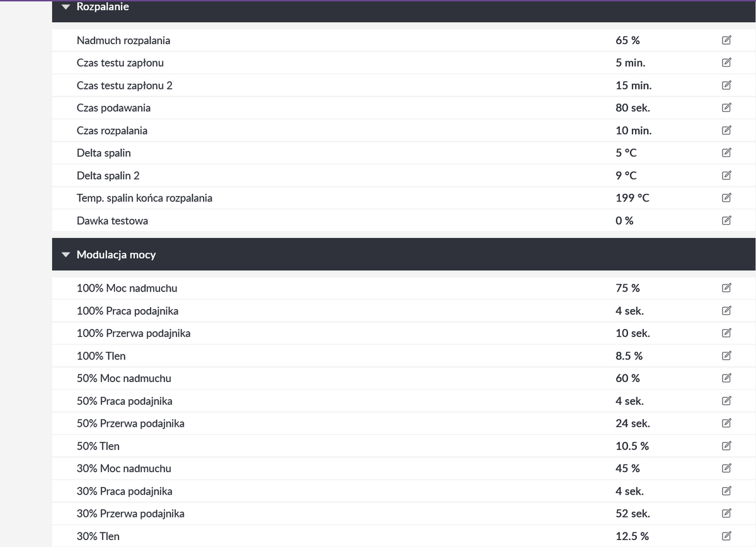The width and height of the screenshot is (756, 547).
Task: Collapse the Modulacja mocy section arrow
Action: click(x=66, y=255)
